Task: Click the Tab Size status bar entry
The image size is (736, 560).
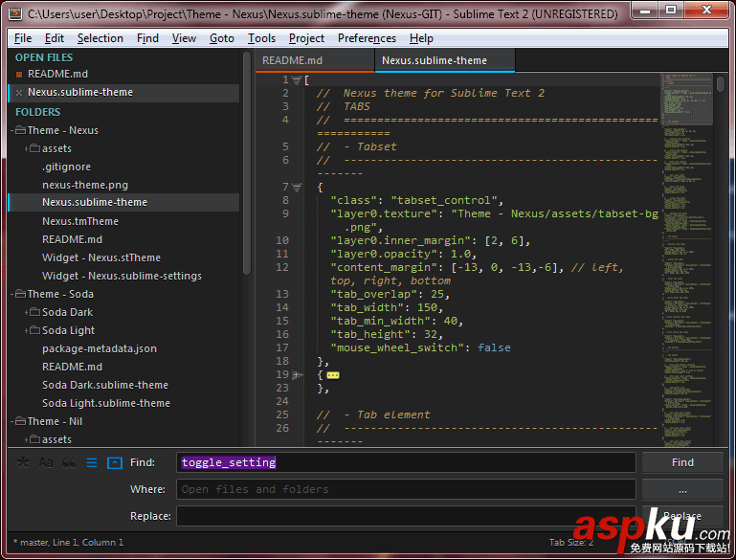Action: pos(571,543)
